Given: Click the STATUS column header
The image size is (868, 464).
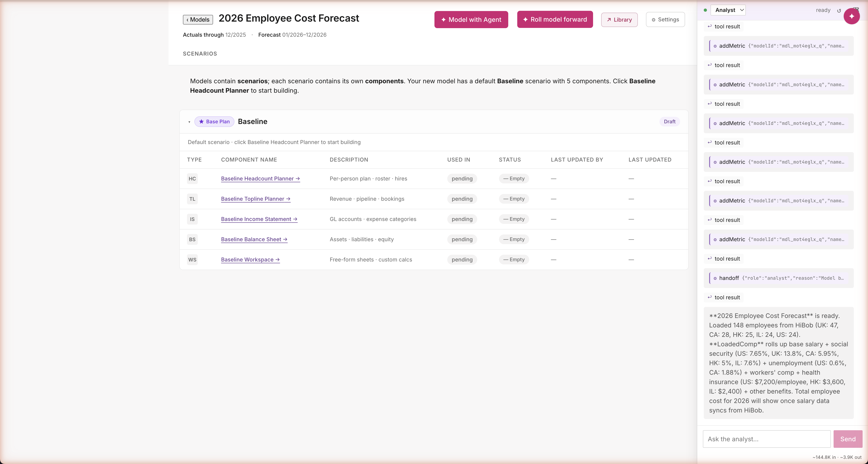Looking at the screenshot, I should [510, 160].
